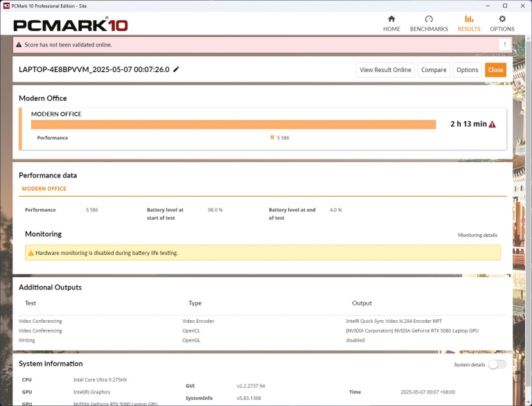Minimize the PCMark 10 window
Image resolution: width=532 pixels, height=406 pixels.
coord(488,6)
